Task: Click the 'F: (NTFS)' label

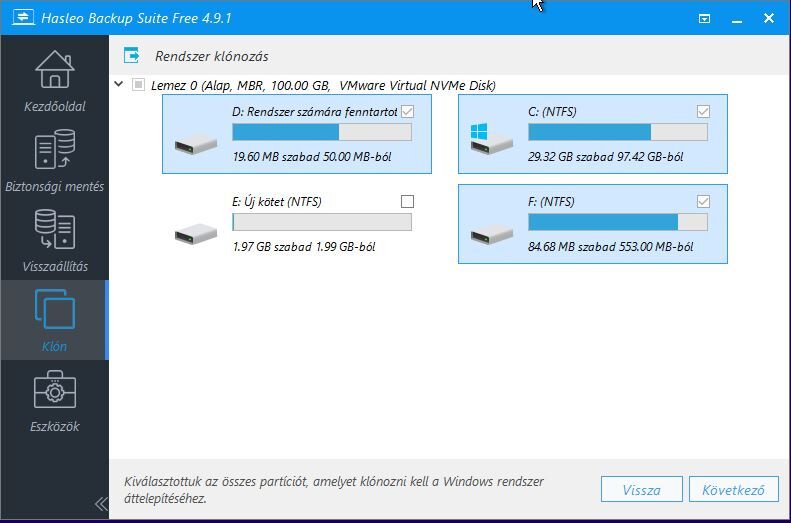Action: click(x=551, y=202)
